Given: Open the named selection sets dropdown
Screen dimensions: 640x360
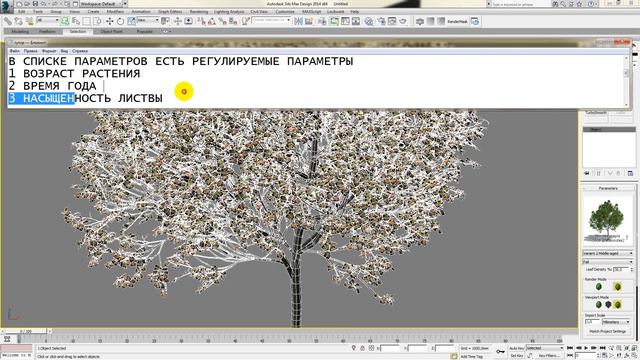Looking at the screenshot, I should [x=271, y=20].
